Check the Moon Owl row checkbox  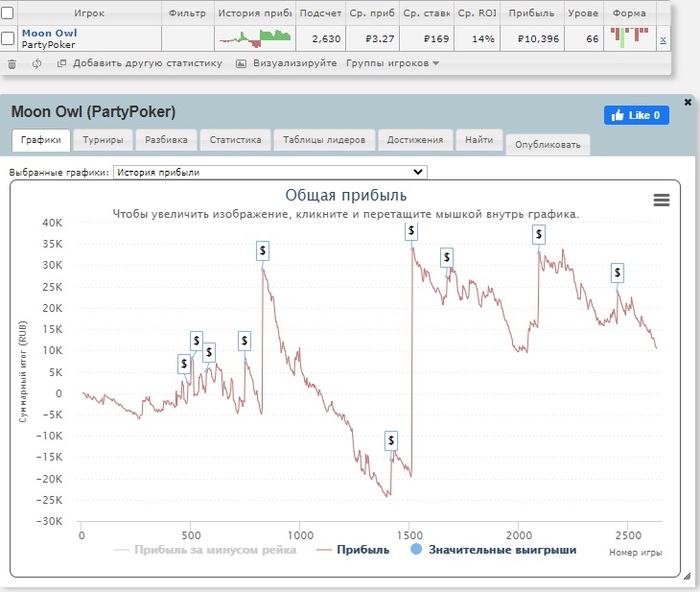[7, 38]
